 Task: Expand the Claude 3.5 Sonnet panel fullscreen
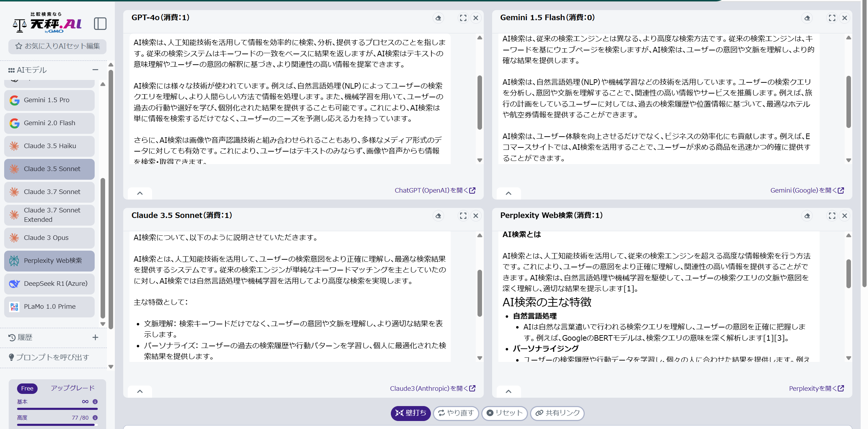point(463,216)
